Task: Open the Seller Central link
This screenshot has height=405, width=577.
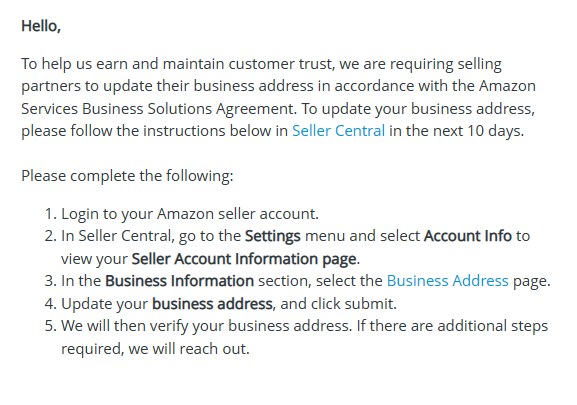Action: [x=339, y=131]
